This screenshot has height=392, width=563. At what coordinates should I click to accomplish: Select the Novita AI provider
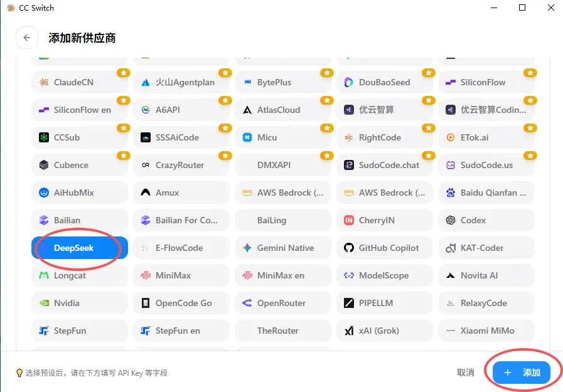[486, 275]
